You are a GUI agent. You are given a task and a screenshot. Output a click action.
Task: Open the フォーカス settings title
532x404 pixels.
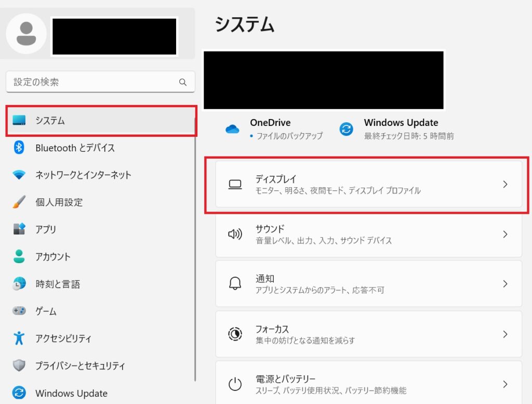[x=272, y=329]
